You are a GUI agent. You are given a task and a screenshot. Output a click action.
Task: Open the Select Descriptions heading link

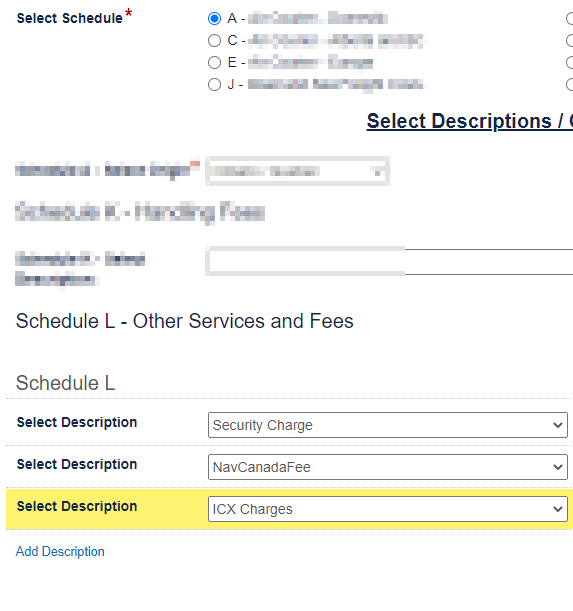click(470, 121)
